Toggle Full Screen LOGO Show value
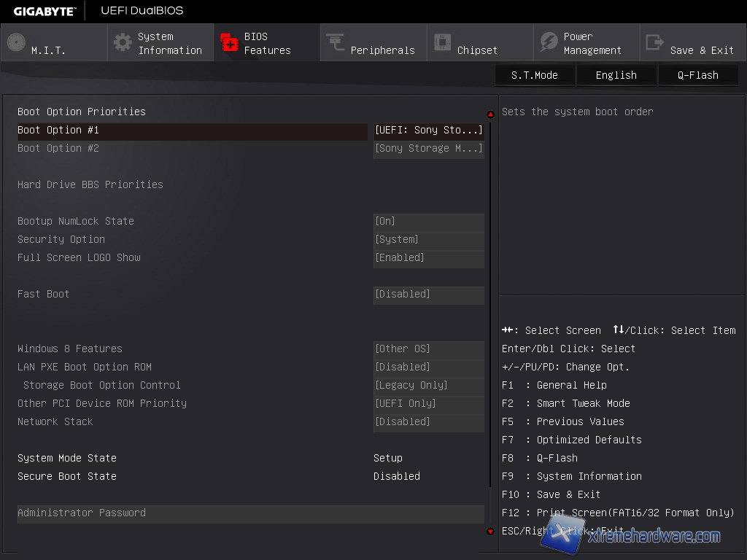This screenshot has height=560, width=747. tap(428, 258)
